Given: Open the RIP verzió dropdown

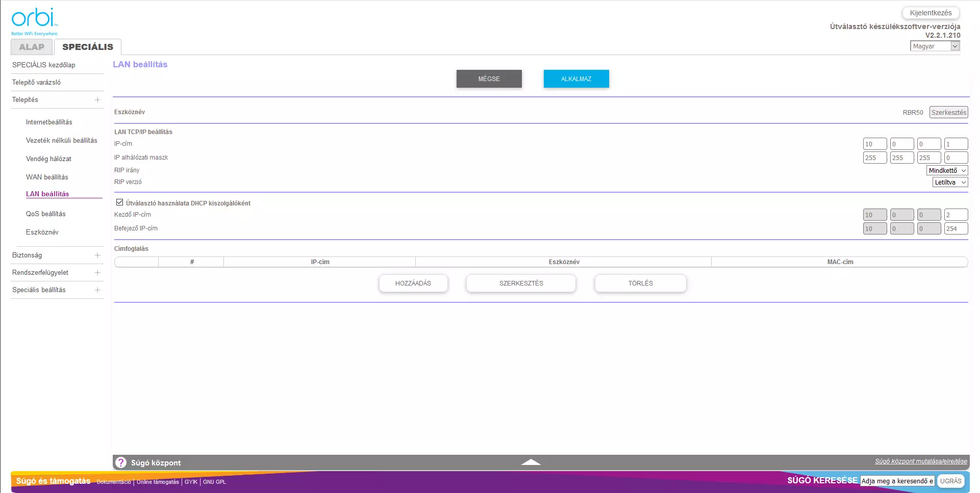Looking at the screenshot, I should [x=950, y=183].
